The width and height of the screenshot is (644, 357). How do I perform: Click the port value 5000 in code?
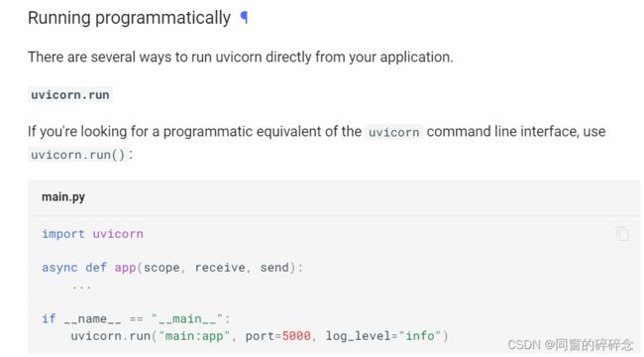tap(296, 336)
